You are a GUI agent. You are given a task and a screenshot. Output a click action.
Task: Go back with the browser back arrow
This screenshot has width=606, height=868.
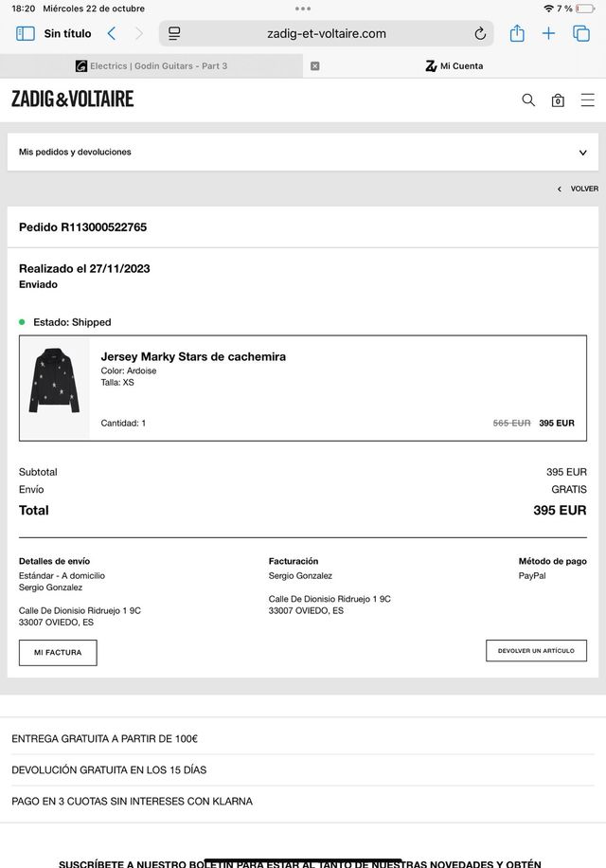(112, 33)
